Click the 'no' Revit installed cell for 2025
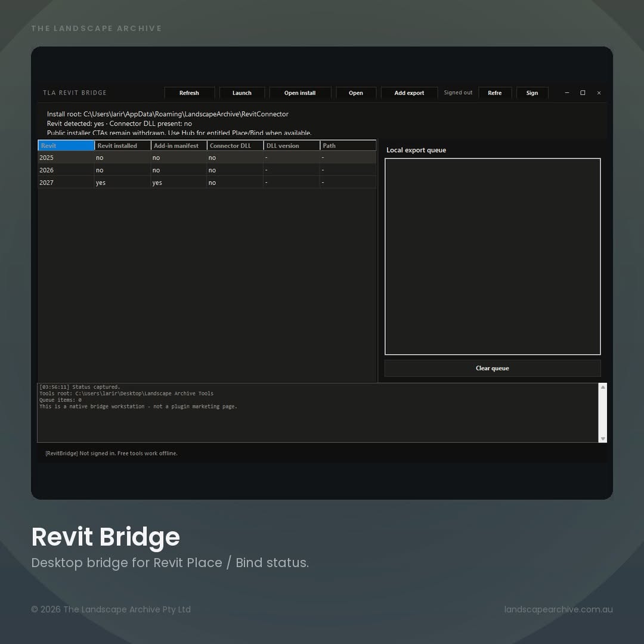Screen dimensions: 644x644 click(x=122, y=157)
